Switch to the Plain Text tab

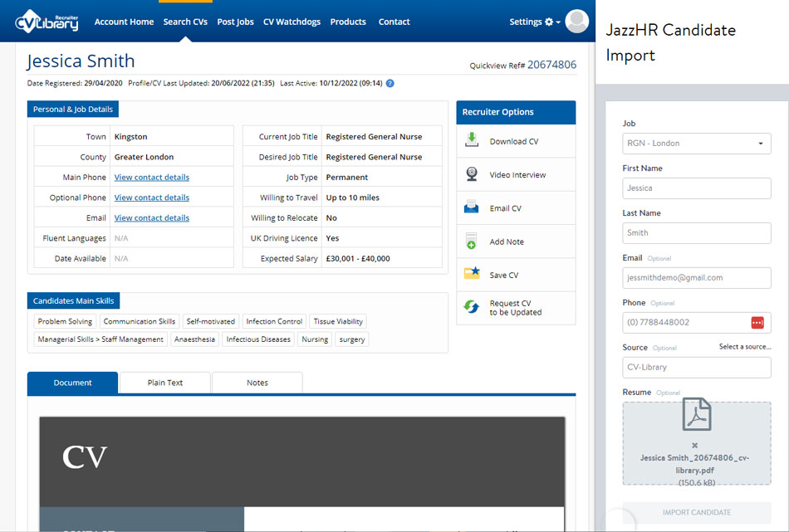click(165, 383)
